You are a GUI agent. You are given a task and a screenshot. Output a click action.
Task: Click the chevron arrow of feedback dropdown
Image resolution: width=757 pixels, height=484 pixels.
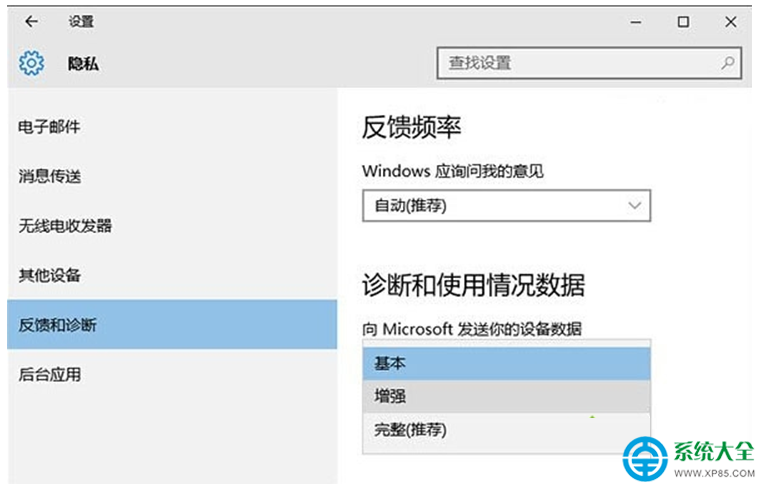634,206
